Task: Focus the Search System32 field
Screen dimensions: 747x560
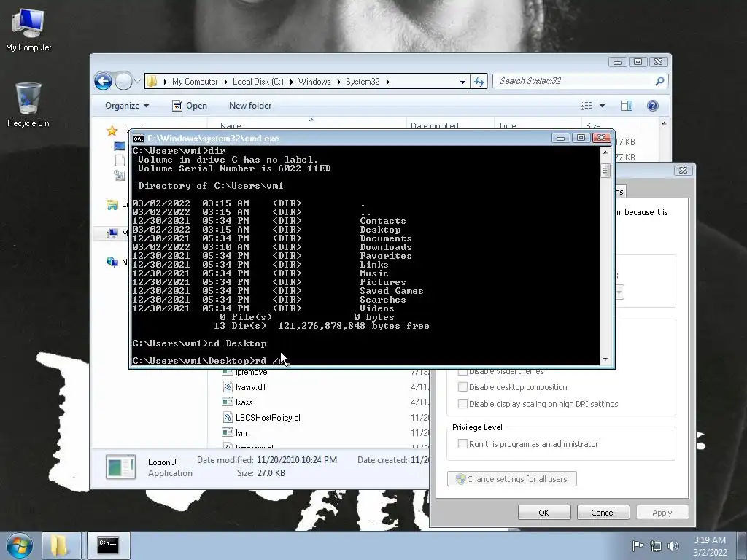Action: coord(574,81)
